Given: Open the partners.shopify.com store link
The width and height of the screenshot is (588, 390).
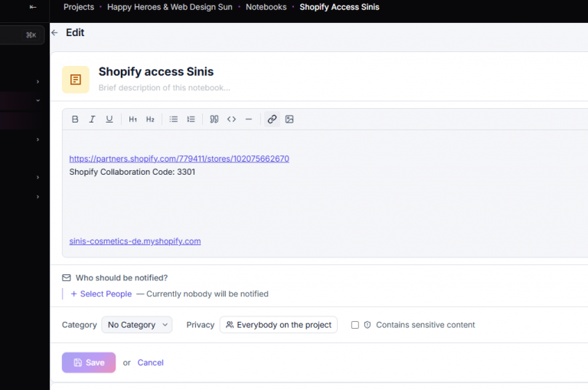Looking at the screenshot, I should click(x=179, y=159).
